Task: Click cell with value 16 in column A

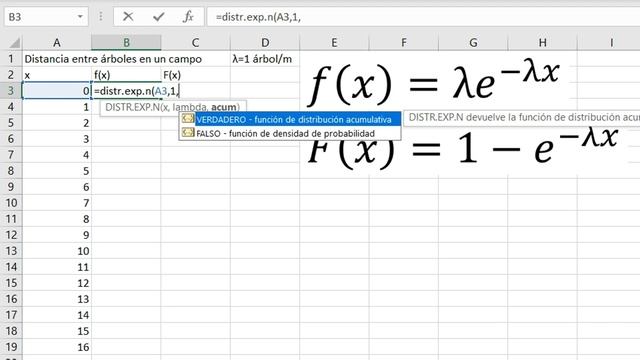Action: point(57,347)
